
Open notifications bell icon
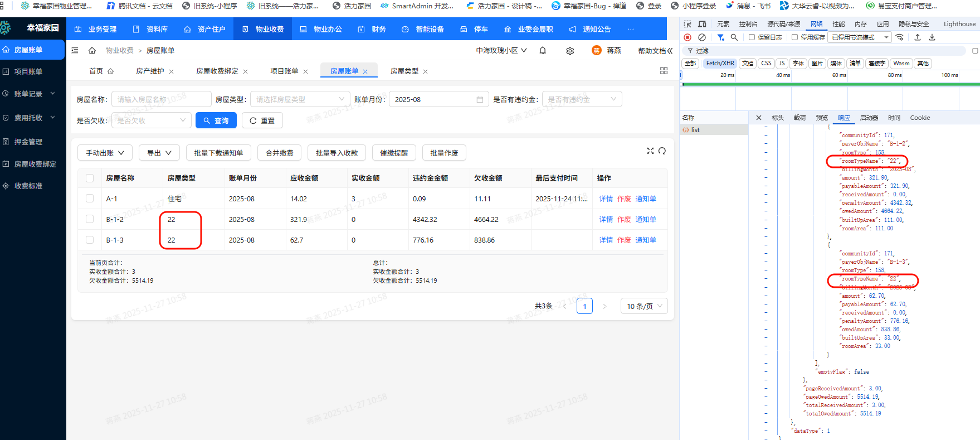pyautogui.click(x=543, y=50)
